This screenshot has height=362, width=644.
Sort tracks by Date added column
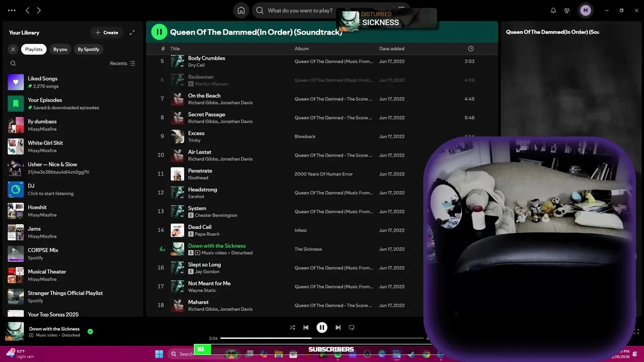pos(391,49)
